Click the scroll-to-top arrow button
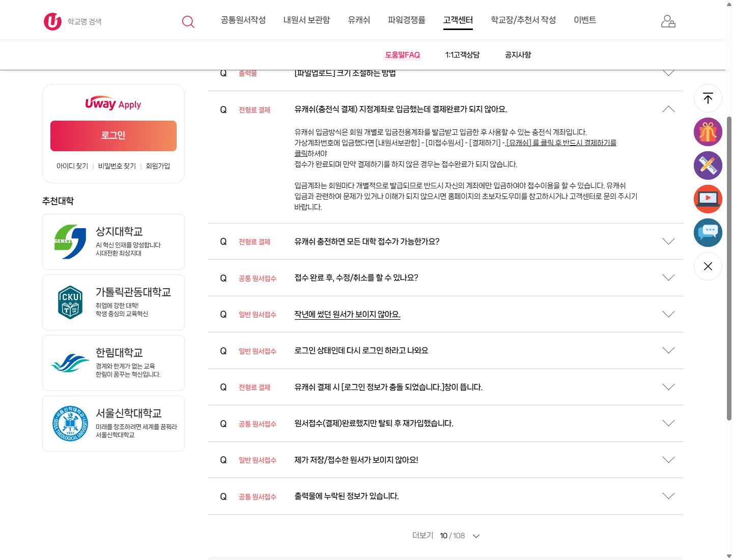 point(708,98)
